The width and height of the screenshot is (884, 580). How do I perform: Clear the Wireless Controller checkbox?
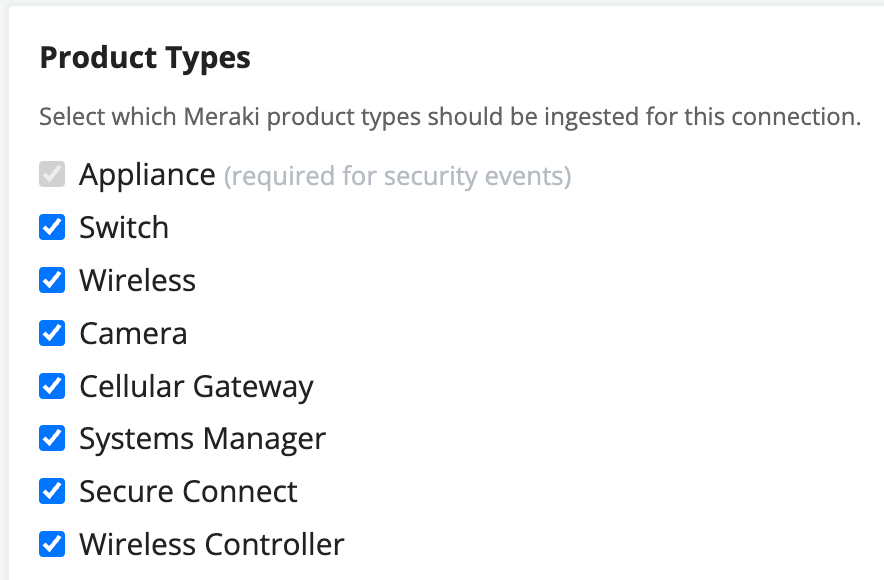(52, 544)
